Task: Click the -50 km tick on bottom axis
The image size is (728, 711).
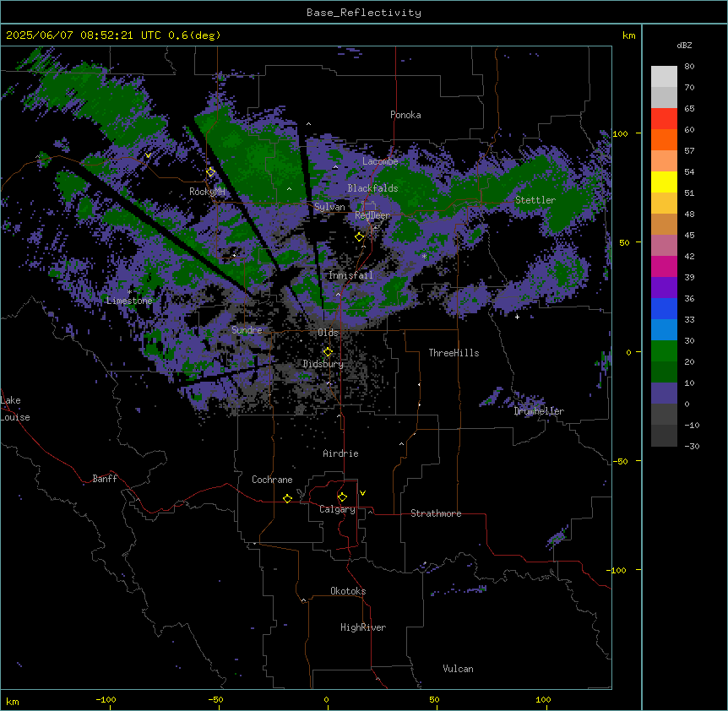Action: tap(215, 699)
